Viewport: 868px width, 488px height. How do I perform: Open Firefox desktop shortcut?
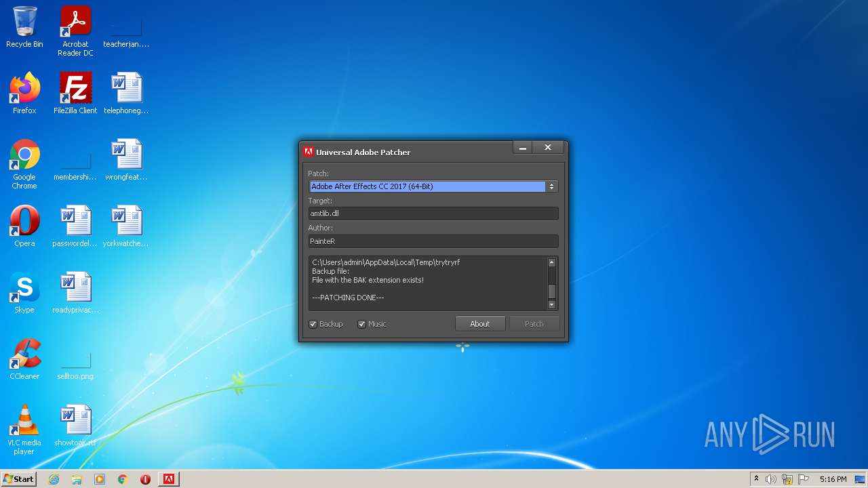24,94
